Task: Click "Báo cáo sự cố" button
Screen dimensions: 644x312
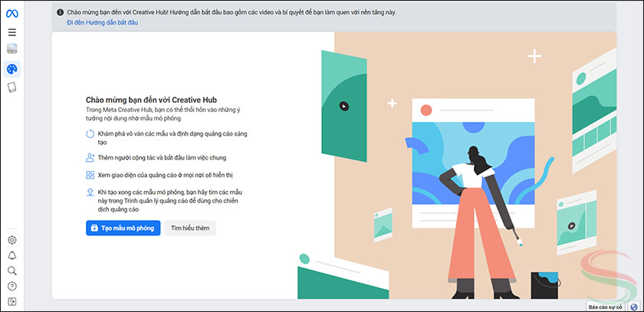Action: (606, 307)
